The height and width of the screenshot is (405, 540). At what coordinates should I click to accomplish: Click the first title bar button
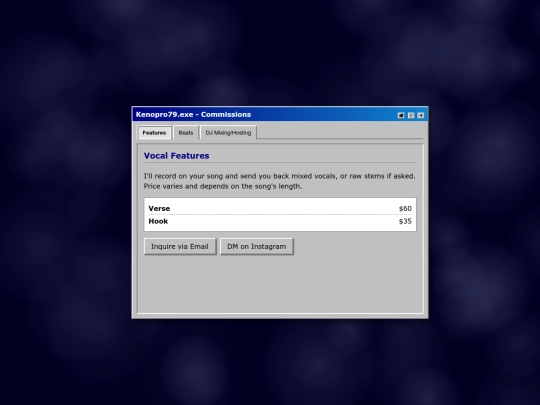401,115
